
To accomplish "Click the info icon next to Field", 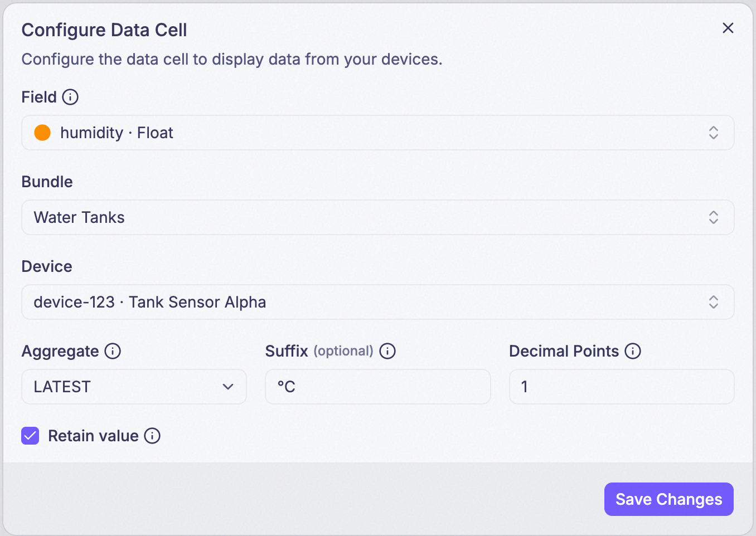I will point(70,97).
